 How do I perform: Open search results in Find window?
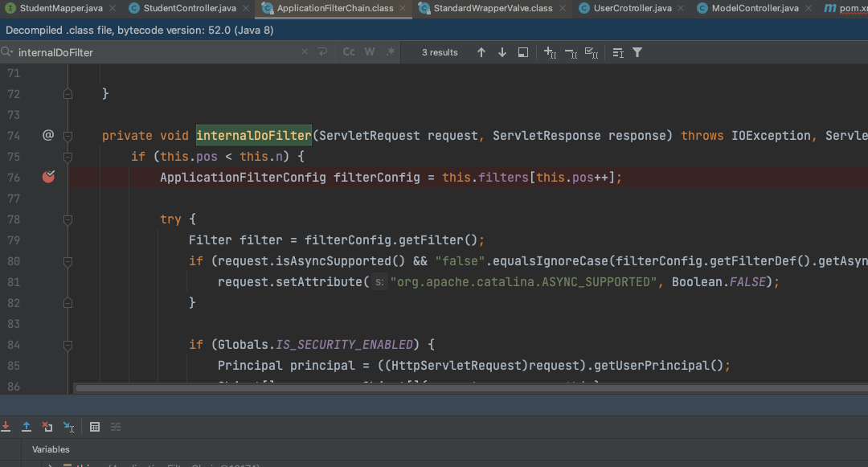[523, 52]
